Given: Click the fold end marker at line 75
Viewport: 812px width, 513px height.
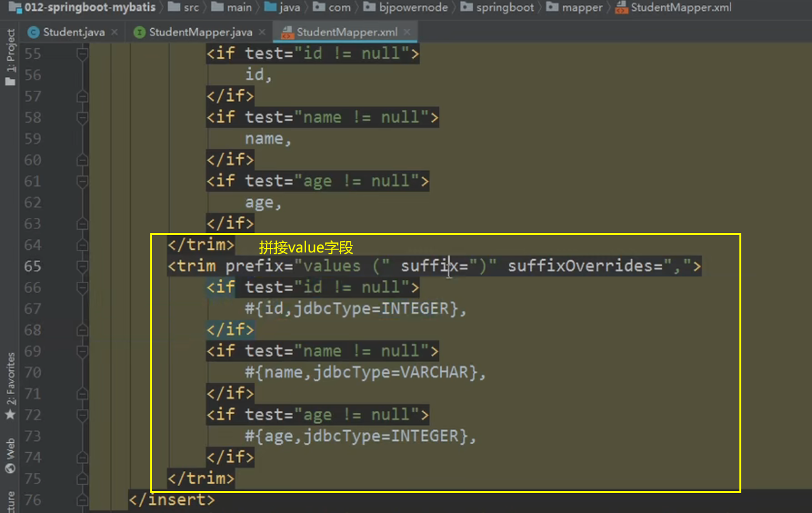Looking at the screenshot, I should (82, 479).
